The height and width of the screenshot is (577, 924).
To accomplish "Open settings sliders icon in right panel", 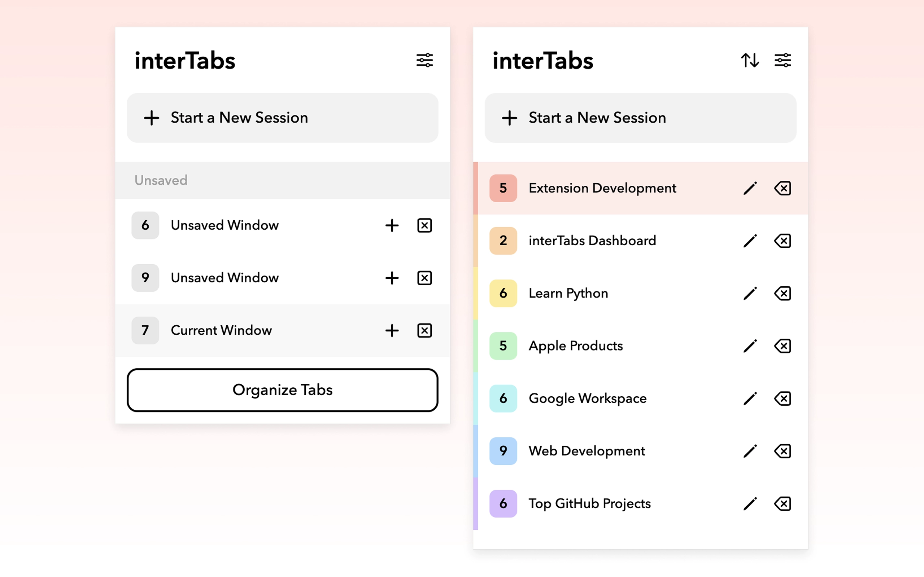I will coord(783,60).
